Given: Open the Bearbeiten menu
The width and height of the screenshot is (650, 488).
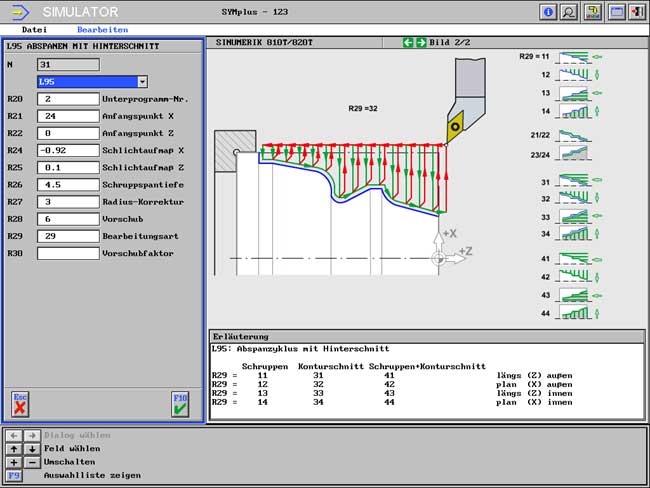Looking at the screenshot, I should coord(102,30).
